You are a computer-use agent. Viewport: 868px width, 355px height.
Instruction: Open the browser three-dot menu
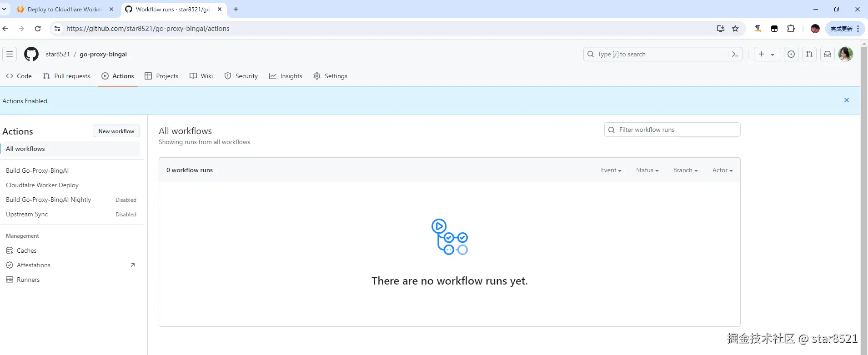pyautogui.click(x=858, y=29)
